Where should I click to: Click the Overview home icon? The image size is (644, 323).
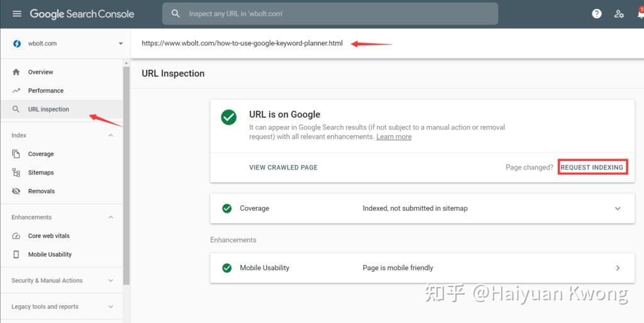point(16,72)
